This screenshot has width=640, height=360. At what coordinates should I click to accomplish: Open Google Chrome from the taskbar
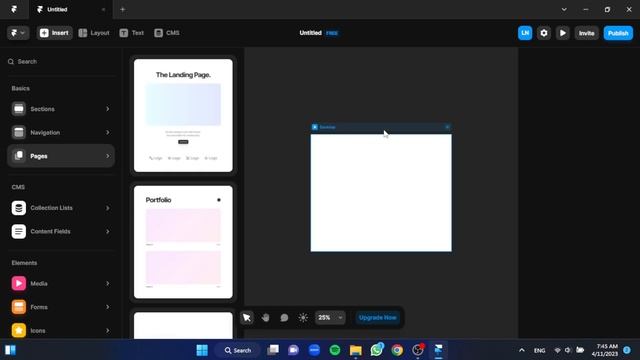(397, 350)
